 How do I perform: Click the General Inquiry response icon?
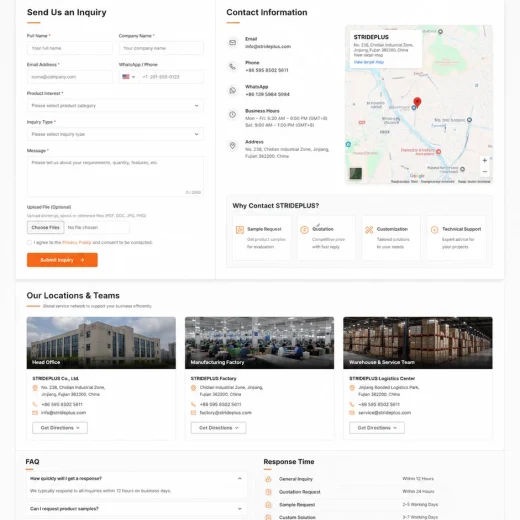268,479
